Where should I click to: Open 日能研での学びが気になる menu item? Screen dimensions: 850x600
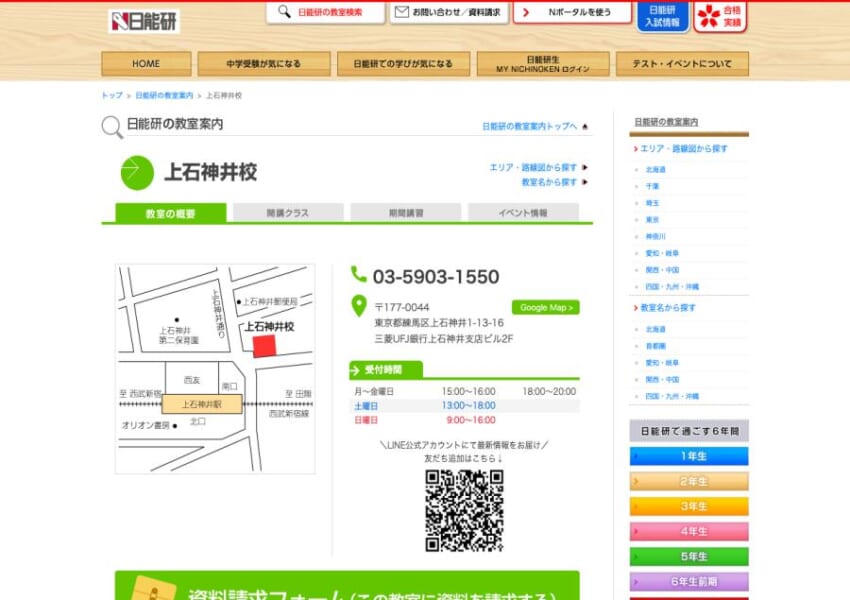pos(403,64)
